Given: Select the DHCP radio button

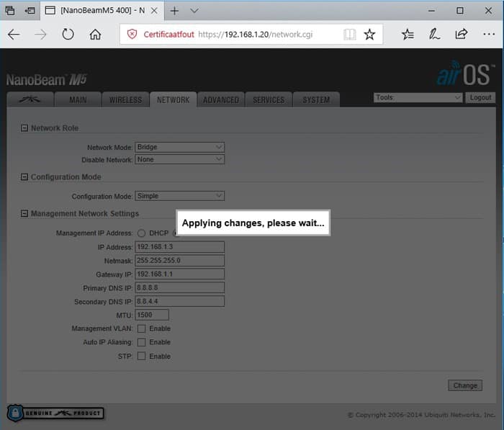Looking at the screenshot, I should (x=141, y=233).
